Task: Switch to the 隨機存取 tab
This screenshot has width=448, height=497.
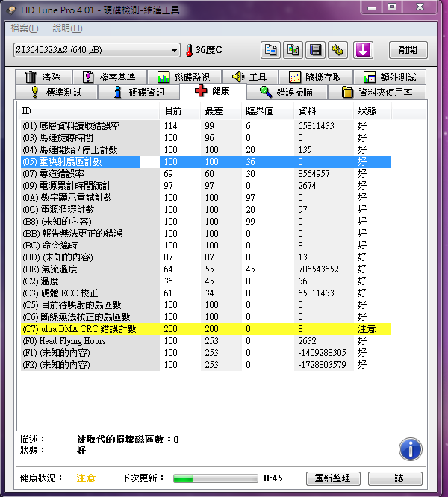Action: pyautogui.click(x=316, y=77)
